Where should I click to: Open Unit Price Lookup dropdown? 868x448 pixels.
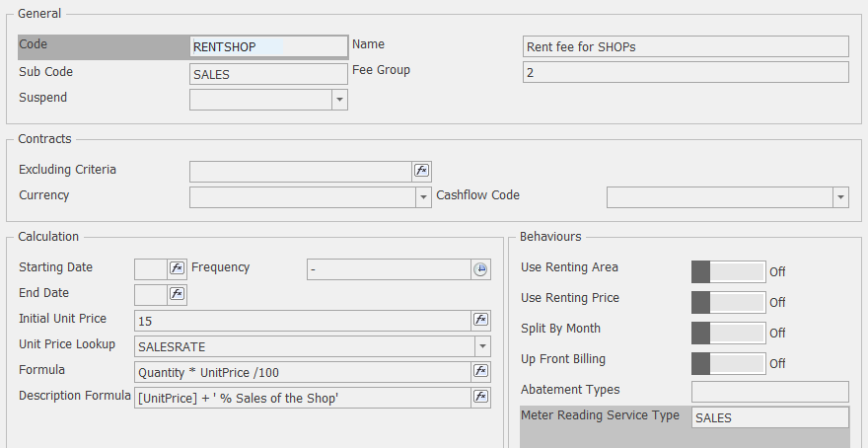click(x=481, y=345)
